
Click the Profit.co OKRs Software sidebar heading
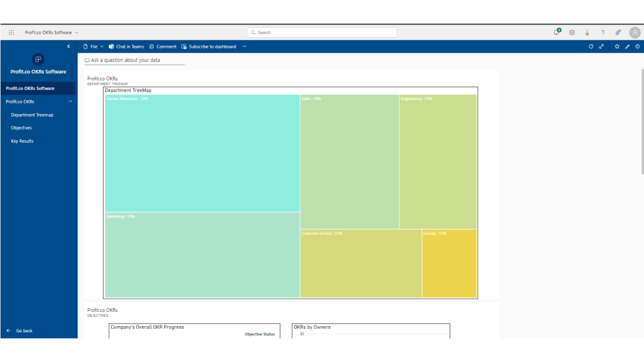38,72
